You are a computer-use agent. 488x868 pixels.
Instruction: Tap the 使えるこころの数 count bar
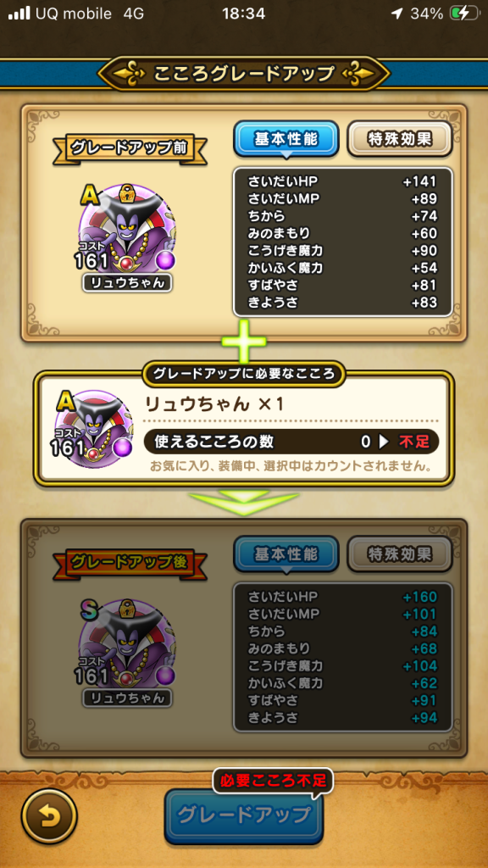[291, 441]
